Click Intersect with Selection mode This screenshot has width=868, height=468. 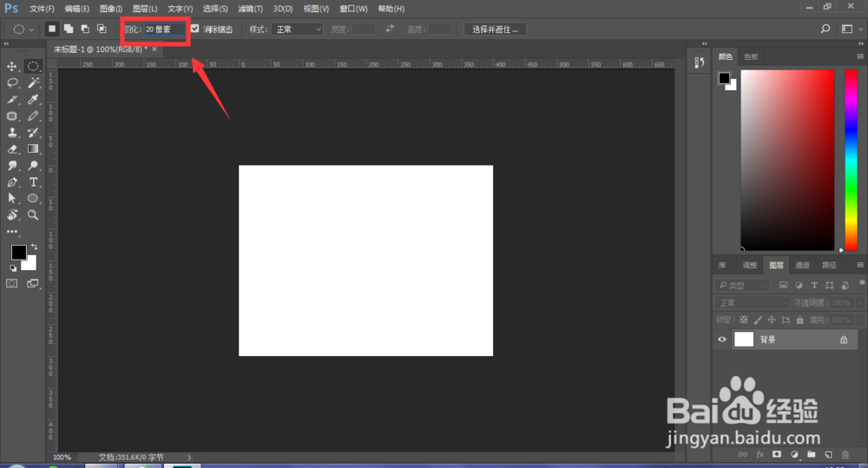(x=102, y=29)
